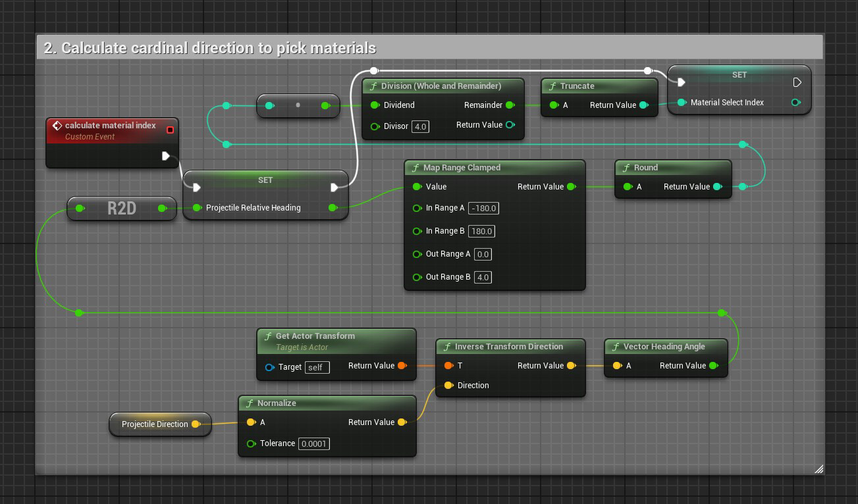Viewport: 858px width, 504px height.
Task: Select the Division (Whole and Remainder) node header
Action: (x=443, y=86)
